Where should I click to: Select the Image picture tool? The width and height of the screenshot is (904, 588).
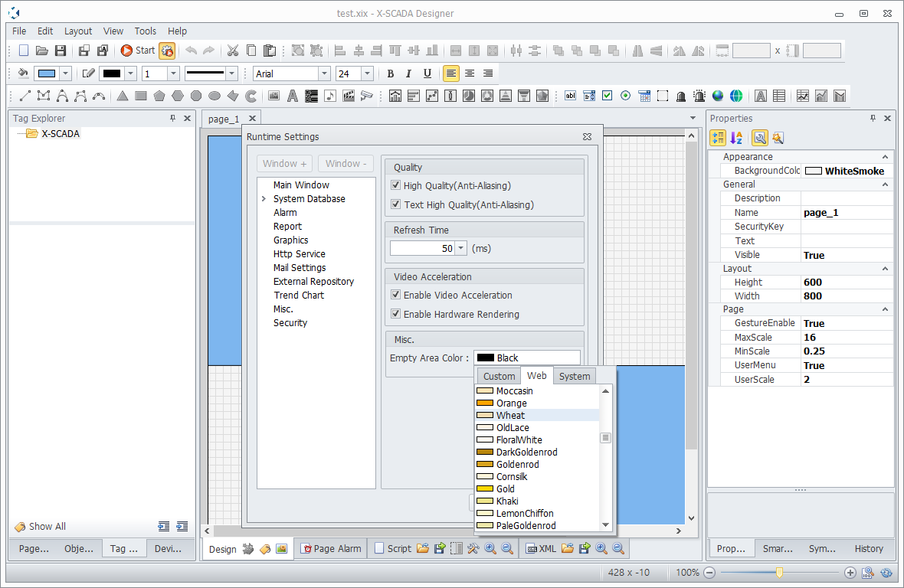(273, 96)
